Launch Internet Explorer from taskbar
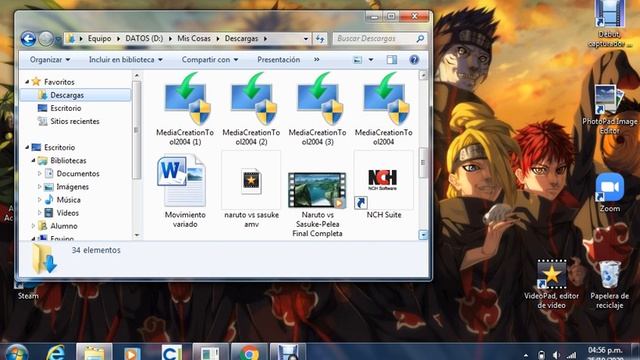 56,352
